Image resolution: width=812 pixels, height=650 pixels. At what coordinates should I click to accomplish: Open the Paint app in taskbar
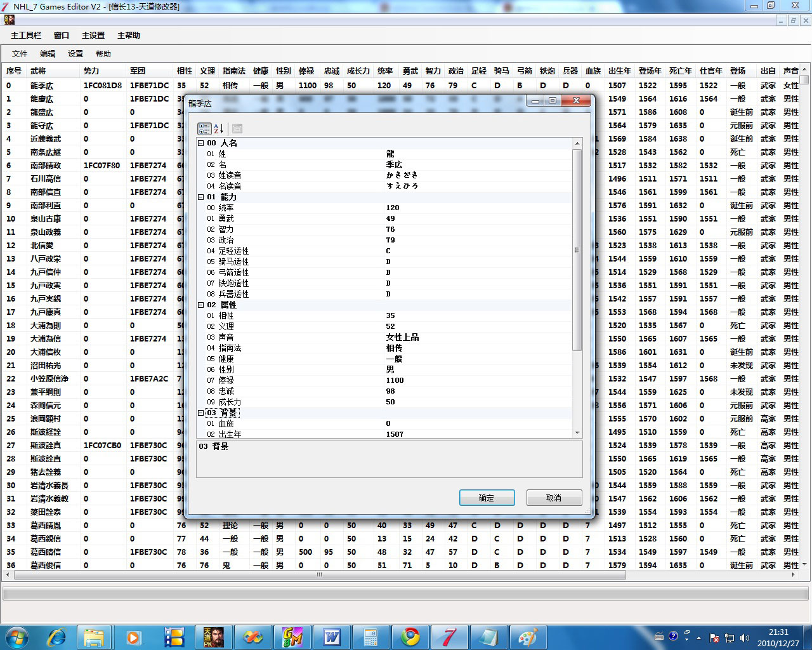click(528, 637)
